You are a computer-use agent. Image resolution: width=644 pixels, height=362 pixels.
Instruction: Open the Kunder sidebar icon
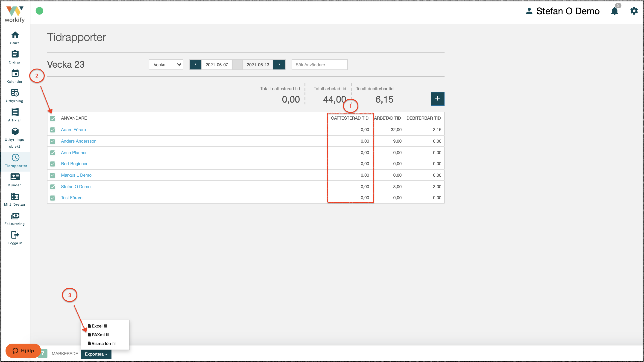(15, 177)
